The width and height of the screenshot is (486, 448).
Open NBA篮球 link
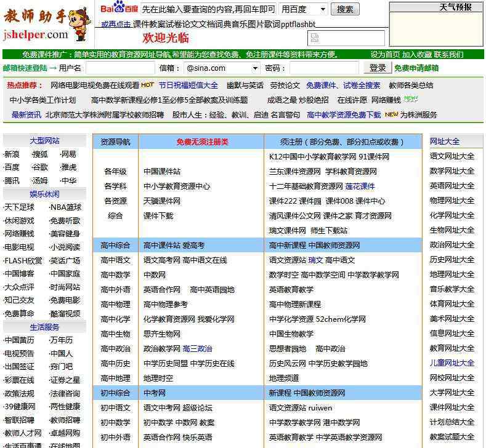66,207
